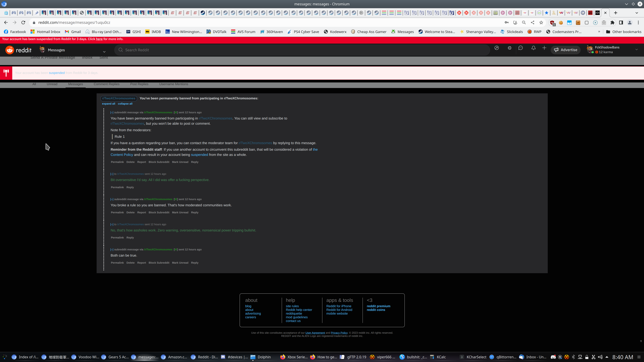Open the browser extensions puzzle icon
Viewport: 644px width, 362px height.
612,22
